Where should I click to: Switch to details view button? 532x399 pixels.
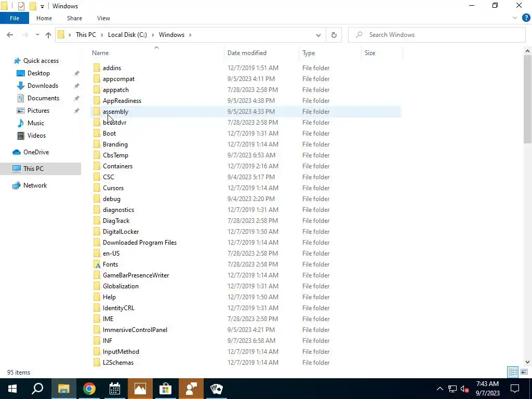(513, 372)
